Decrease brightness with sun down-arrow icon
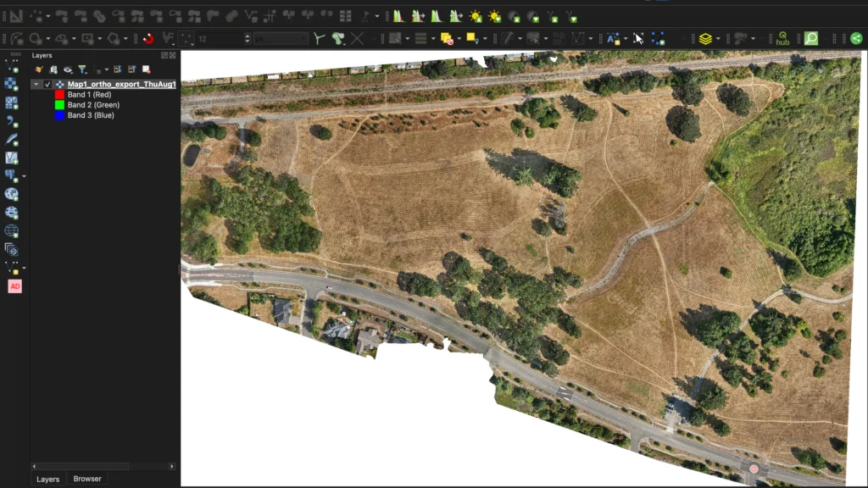This screenshot has width=868, height=488. (x=494, y=17)
